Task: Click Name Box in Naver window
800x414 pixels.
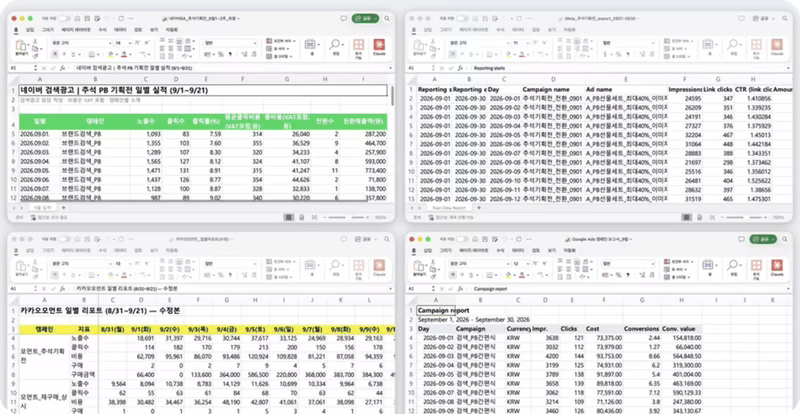Action: click(21, 67)
